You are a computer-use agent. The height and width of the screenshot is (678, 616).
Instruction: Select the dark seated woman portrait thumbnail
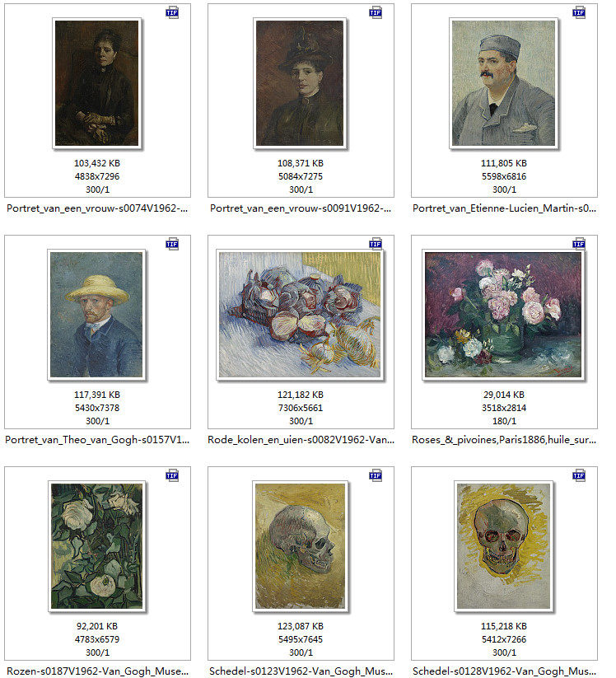[97, 83]
